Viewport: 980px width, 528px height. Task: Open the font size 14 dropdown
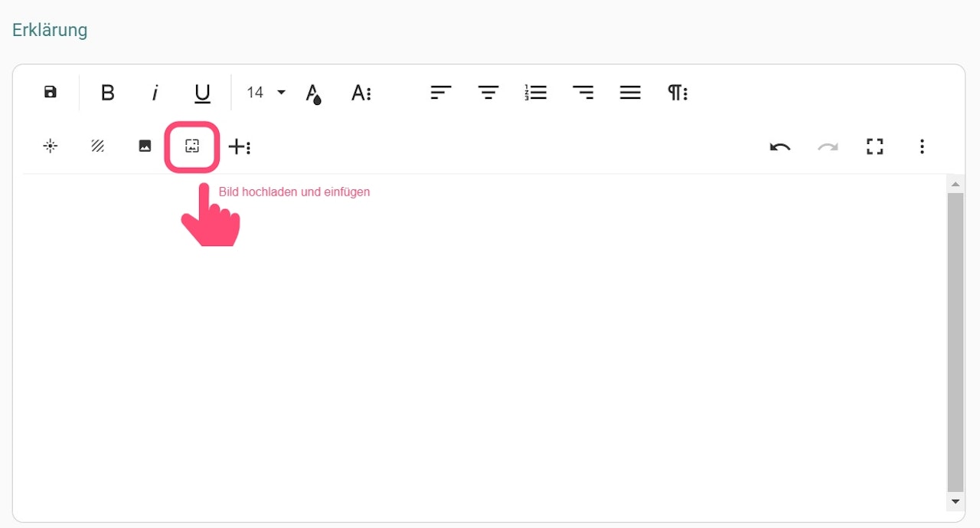[265, 93]
